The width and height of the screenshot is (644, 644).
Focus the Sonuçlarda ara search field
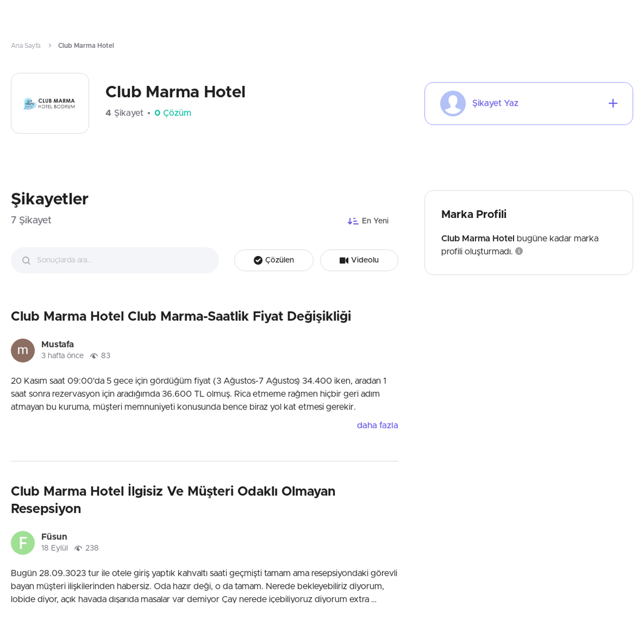(115, 260)
